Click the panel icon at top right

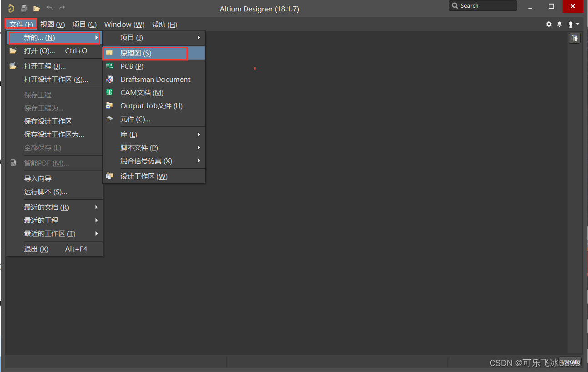point(575,38)
